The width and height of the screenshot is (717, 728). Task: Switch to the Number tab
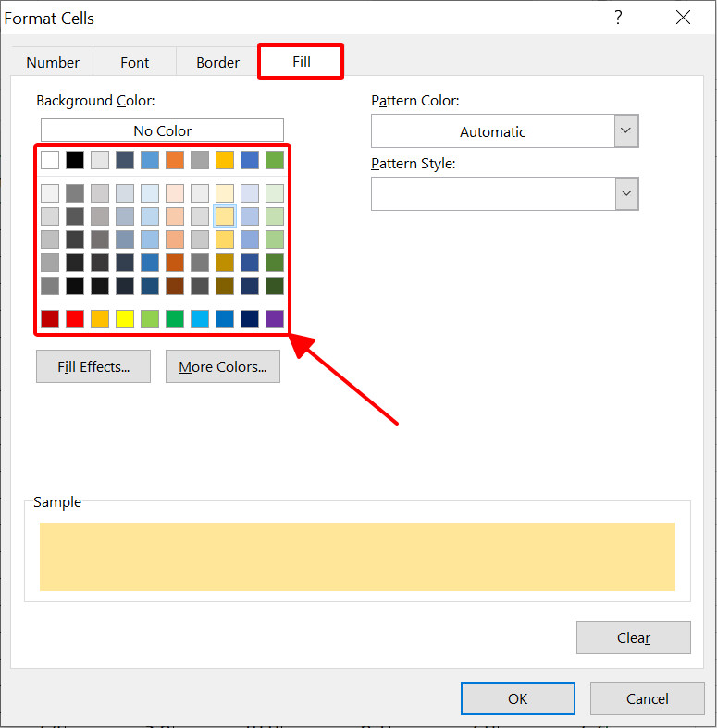[x=53, y=62]
